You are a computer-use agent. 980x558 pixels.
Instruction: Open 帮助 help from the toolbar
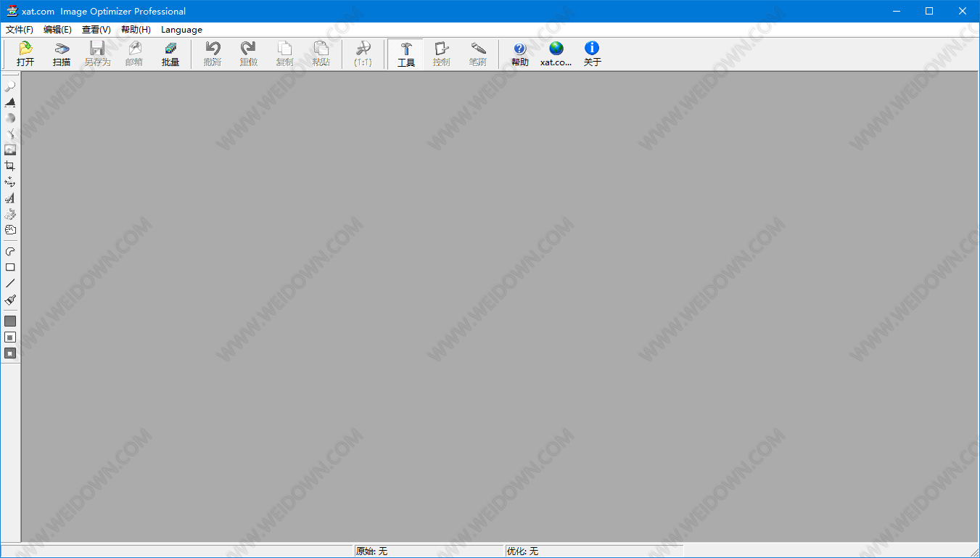[520, 54]
